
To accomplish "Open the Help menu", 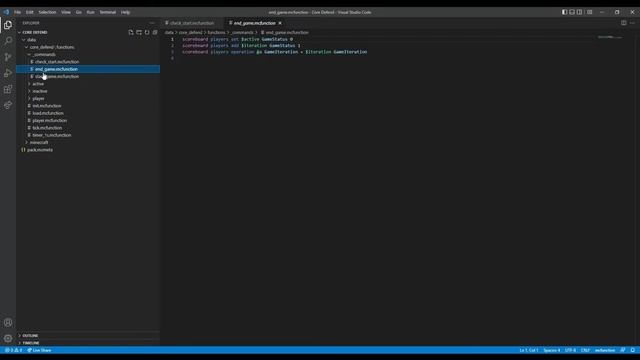I will click(125, 12).
